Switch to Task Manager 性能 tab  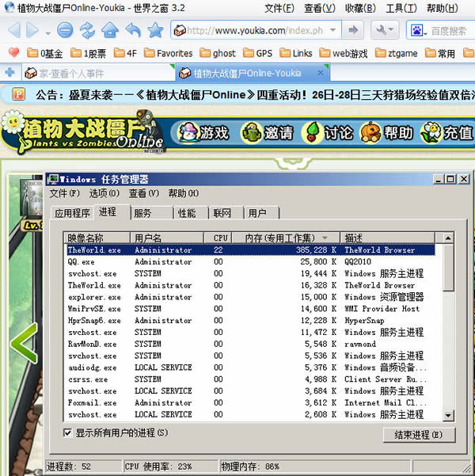point(191,213)
